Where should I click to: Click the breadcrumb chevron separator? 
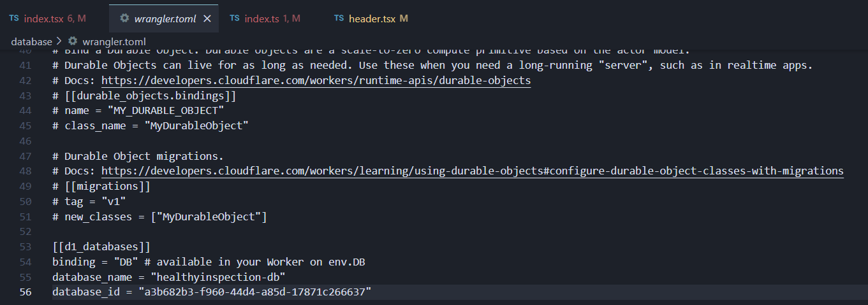point(59,41)
